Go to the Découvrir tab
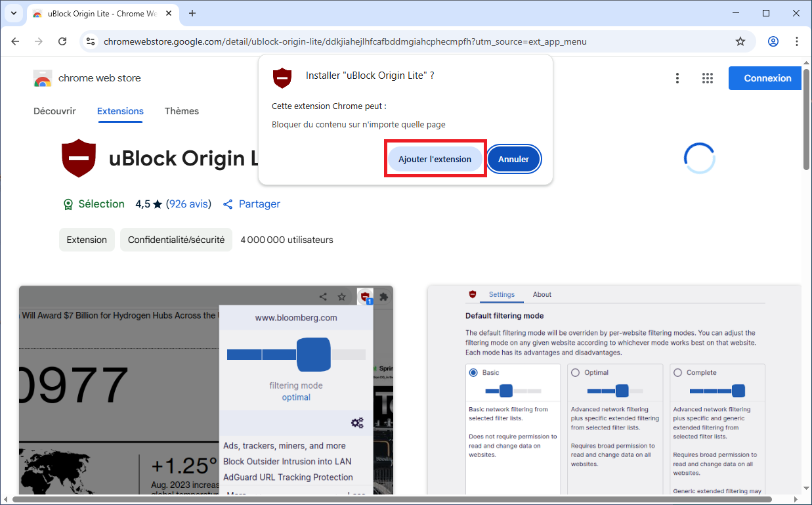The image size is (812, 505). 54,111
